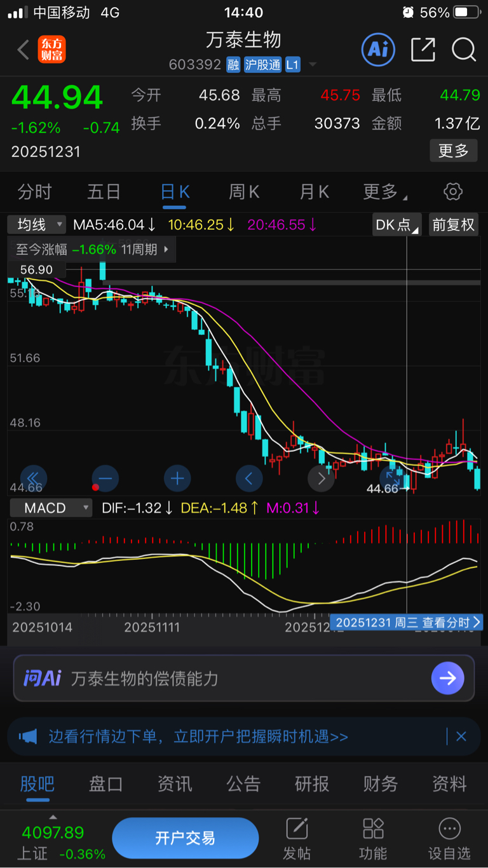Open the 公告 announcements tab
This screenshot has width=488, height=868.
243,783
